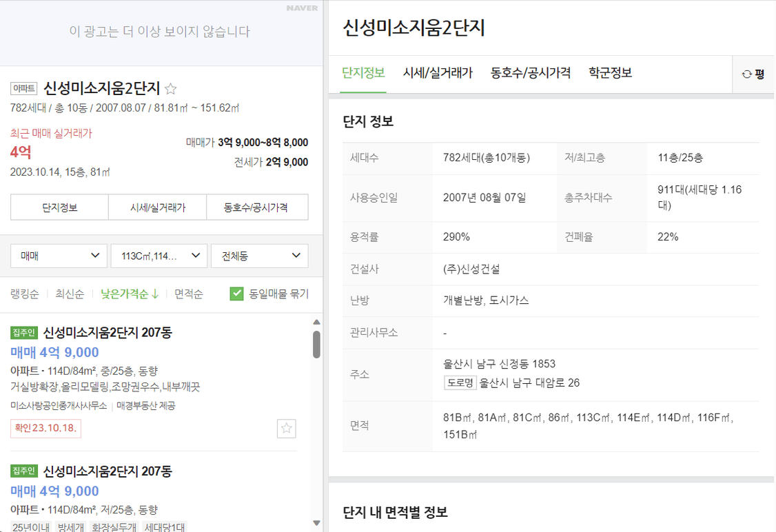Viewport: 776px width, 532px height.
Task: Click the boxed 동호수/공시가격 button in the left panel
Action: click(x=257, y=207)
